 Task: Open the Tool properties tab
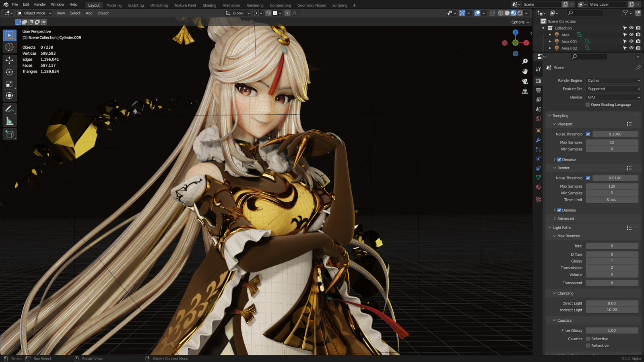tap(538, 69)
